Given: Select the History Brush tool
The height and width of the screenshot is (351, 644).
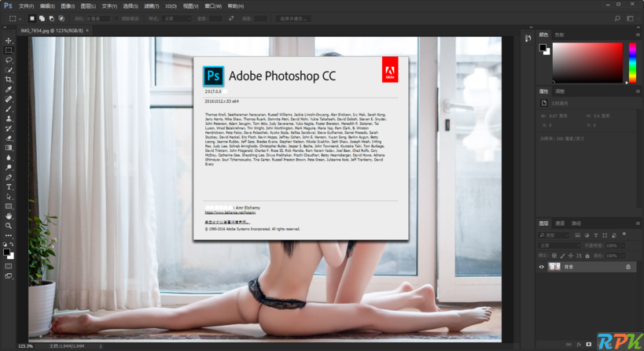Looking at the screenshot, I should (9, 128).
